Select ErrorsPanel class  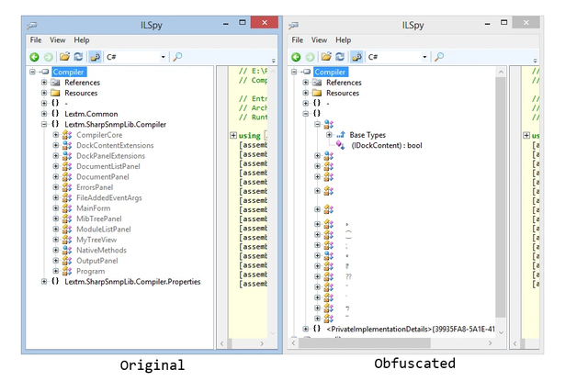coord(95,187)
